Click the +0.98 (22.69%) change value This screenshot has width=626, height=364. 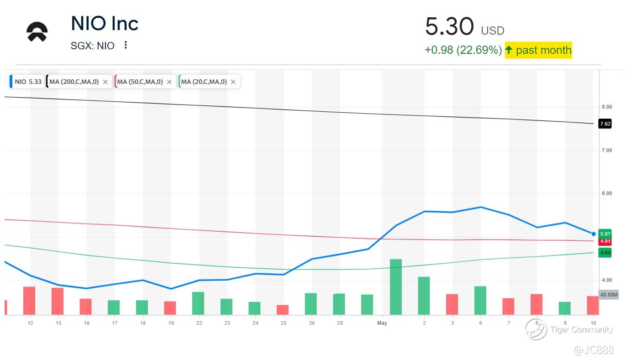463,50
